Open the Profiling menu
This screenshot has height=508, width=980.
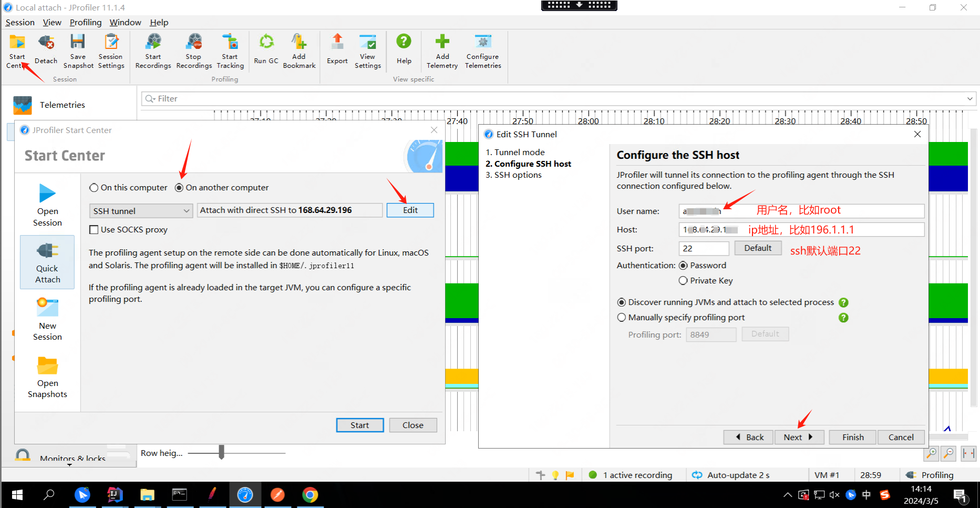(x=86, y=23)
